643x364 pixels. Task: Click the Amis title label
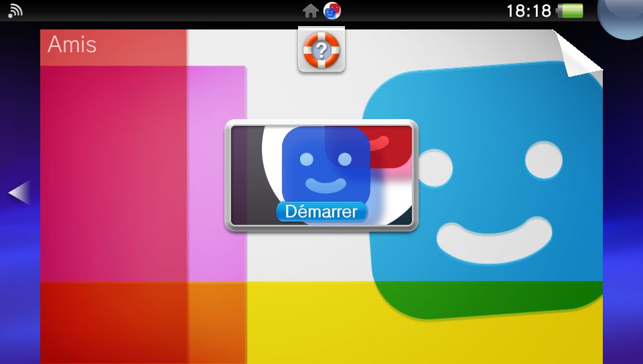[72, 44]
